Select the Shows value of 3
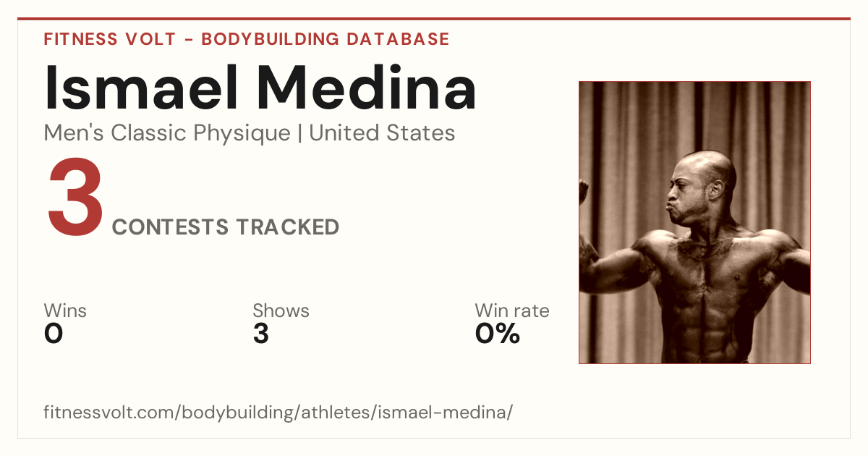 click(261, 334)
